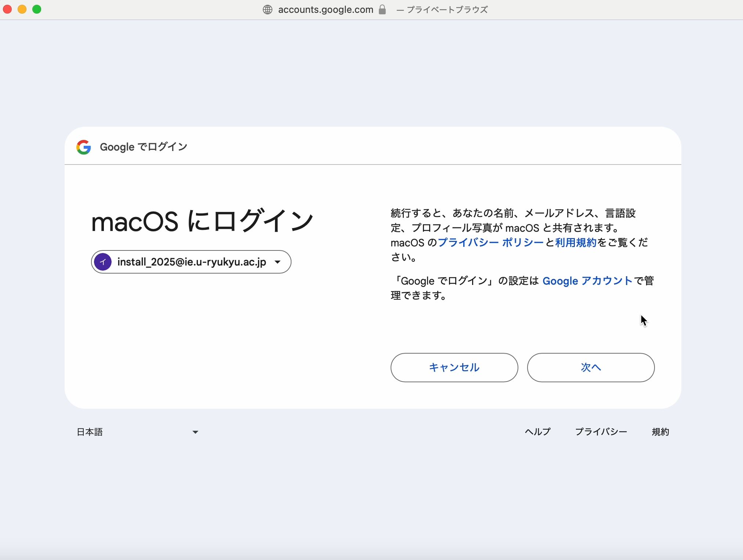Click the yellow minimize window button
Screen dimensions: 743x560
click(x=22, y=9)
